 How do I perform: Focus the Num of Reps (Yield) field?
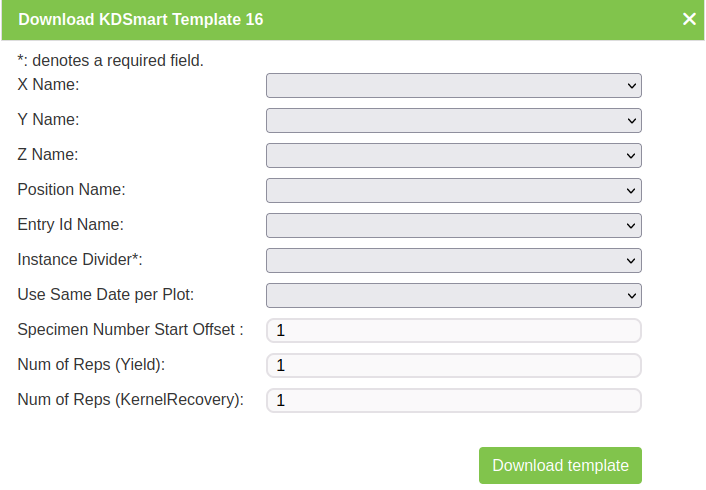[453, 366]
